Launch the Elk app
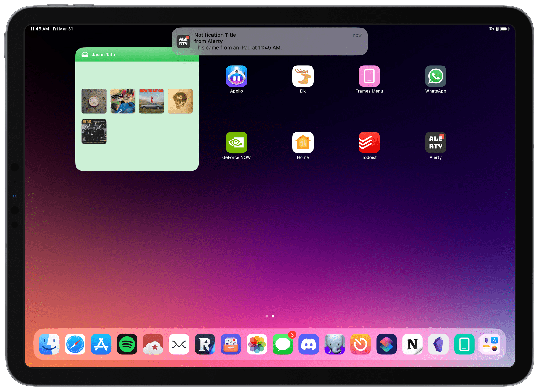This screenshot has width=540, height=392. pos(303,76)
